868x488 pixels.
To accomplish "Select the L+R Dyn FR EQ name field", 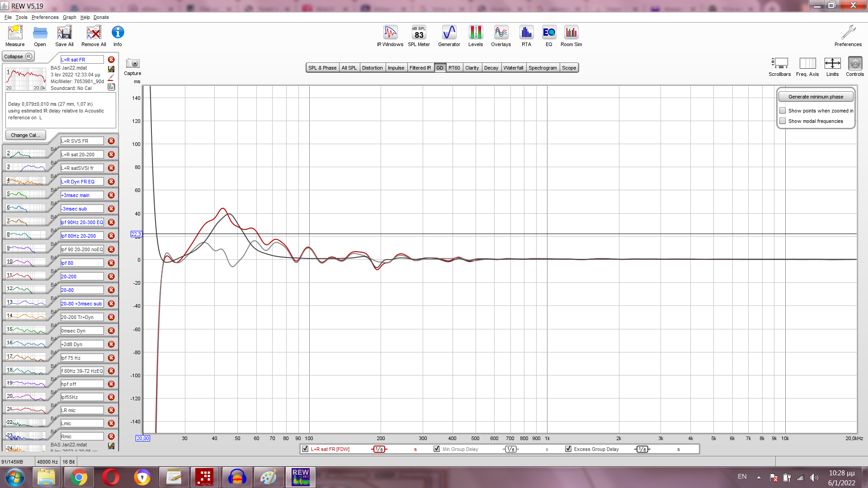I will tap(82, 182).
